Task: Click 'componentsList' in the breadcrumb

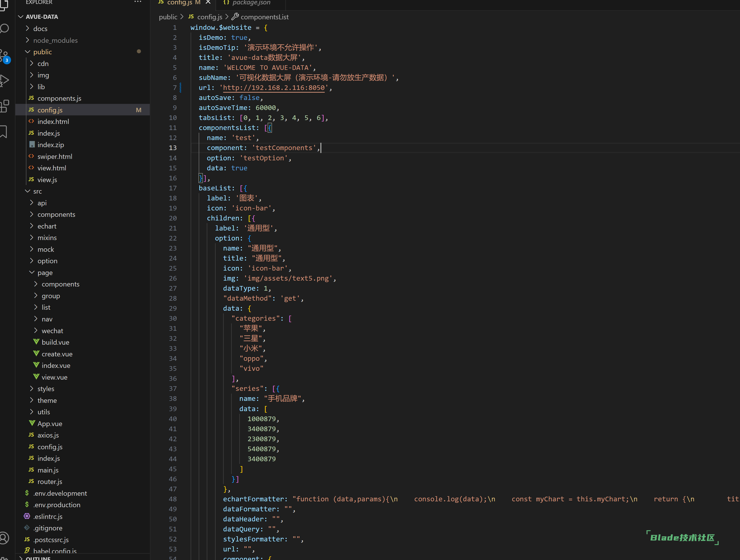Action: [264, 17]
